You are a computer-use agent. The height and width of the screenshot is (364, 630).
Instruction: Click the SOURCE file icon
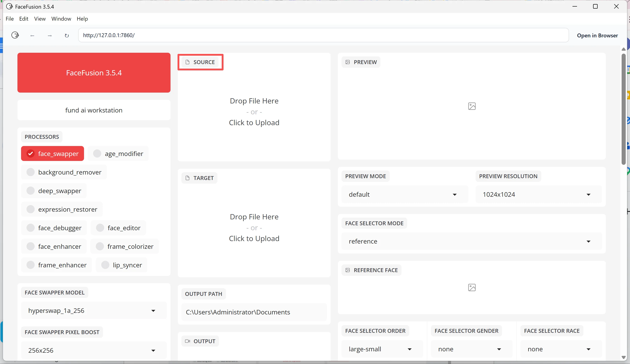coord(188,62)
